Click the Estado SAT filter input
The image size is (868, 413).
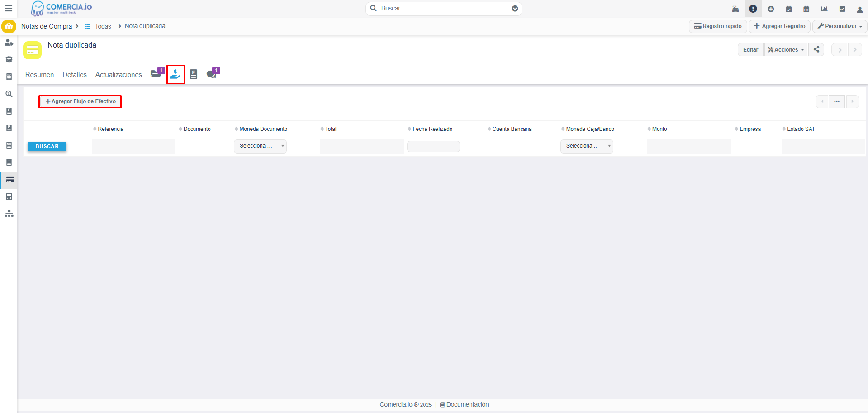coord(823,146)
